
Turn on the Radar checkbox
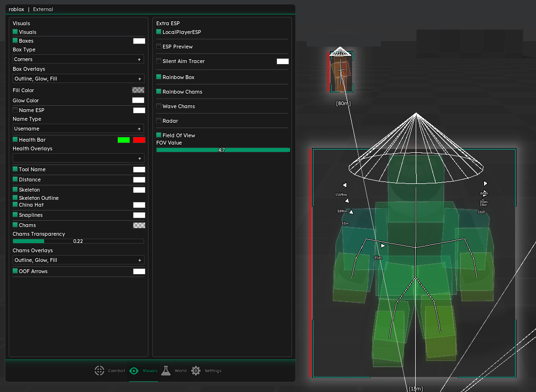tap(159, 121)
